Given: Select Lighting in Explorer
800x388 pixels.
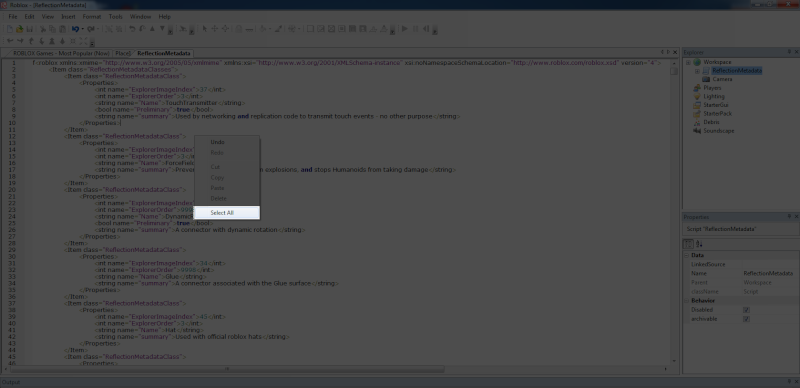Looking at the screenshot, I should [x=714, y=96].
